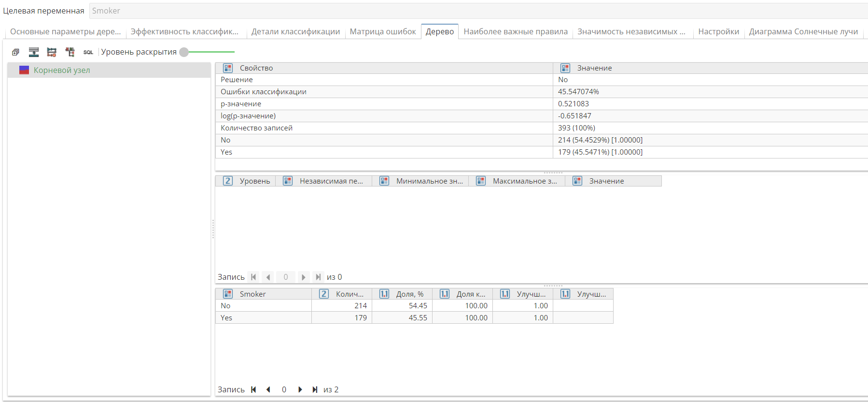The height and width of the screenshot is (402, 868).
Task: Click the splitter handle between tree and details
Action: coord(213,229)
